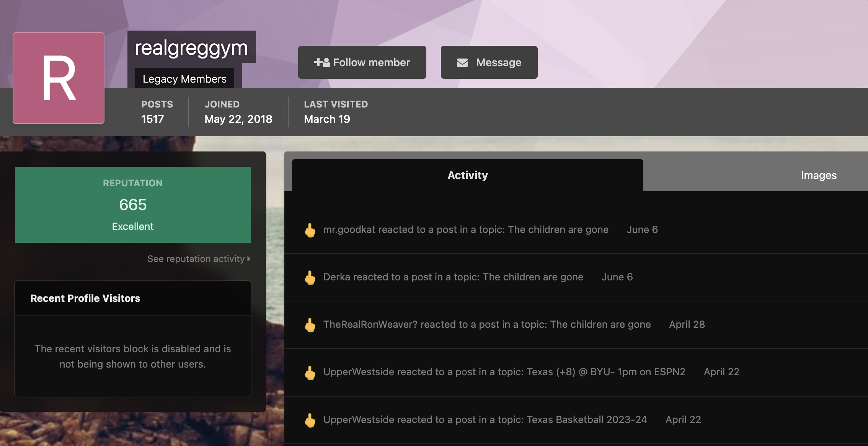This screenshot has width=868, height=446.
Task: Click the add-person icon on Follow member
Action: coord(322,62)
